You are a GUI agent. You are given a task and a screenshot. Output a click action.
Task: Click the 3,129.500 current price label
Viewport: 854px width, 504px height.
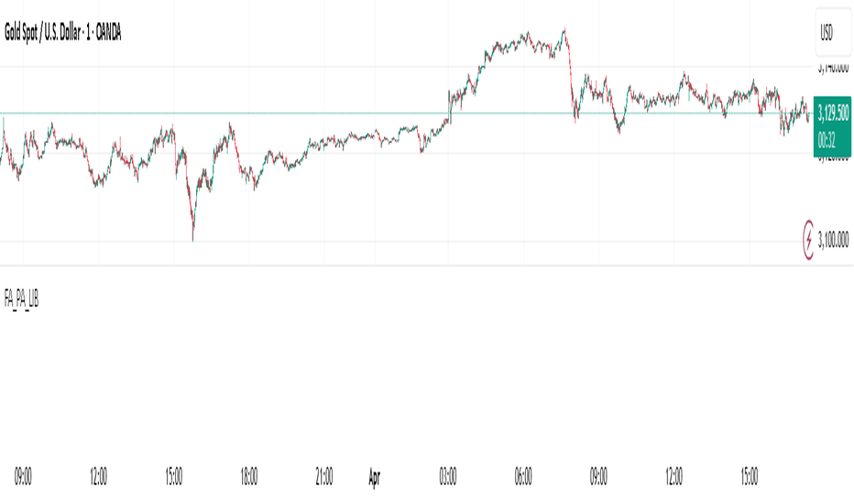833,114
